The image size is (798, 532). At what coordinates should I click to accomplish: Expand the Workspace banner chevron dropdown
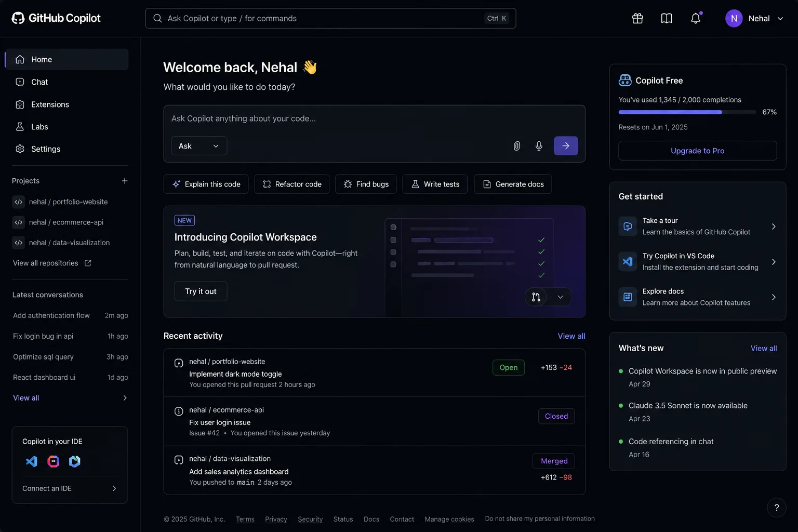tap(561, 297)
